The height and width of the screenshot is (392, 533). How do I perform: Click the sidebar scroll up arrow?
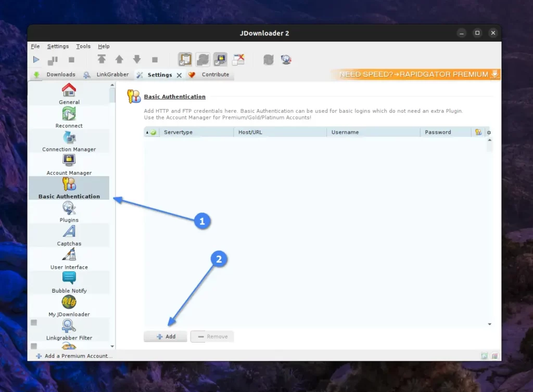coord(112,85)
